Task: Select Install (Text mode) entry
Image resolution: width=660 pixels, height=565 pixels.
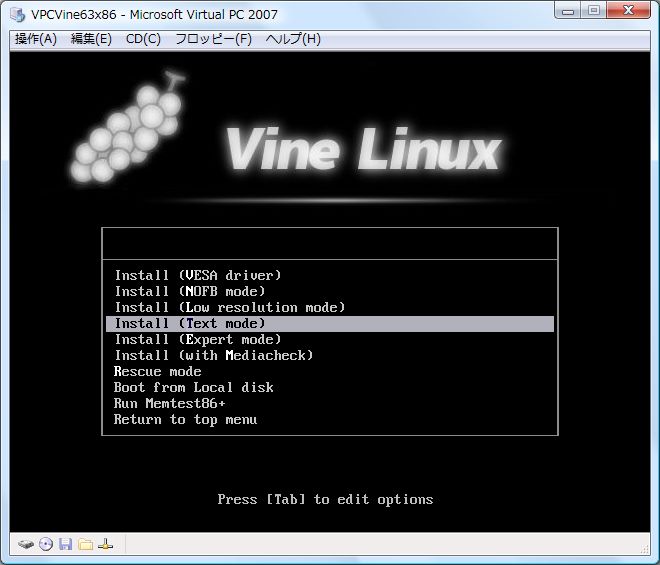Action: click(330, 323)
